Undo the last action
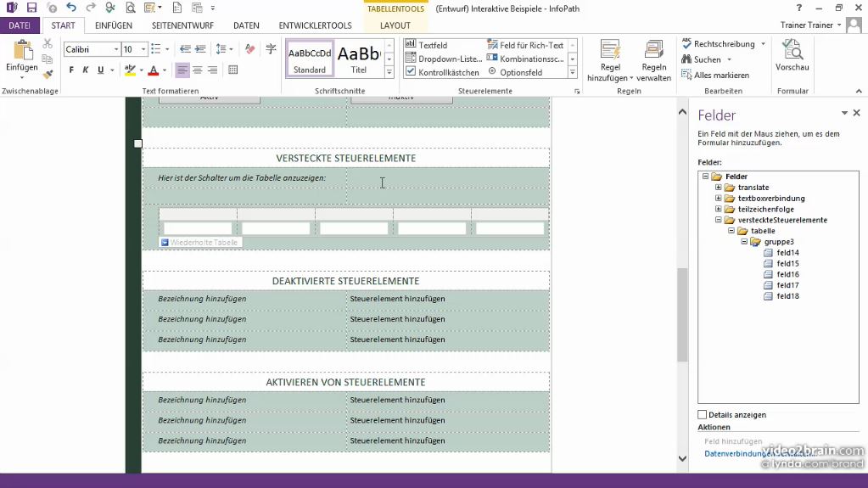868x488 pixels. pyautogui.click(x=71, y=8)
